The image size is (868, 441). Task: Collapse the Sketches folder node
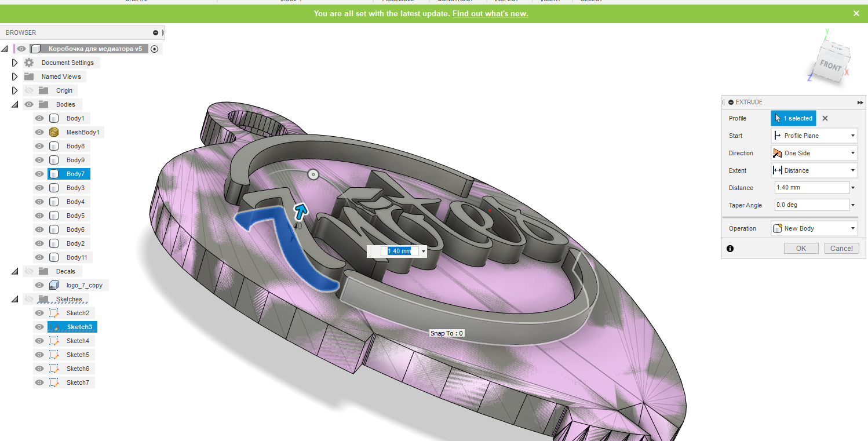pos(15,299)
